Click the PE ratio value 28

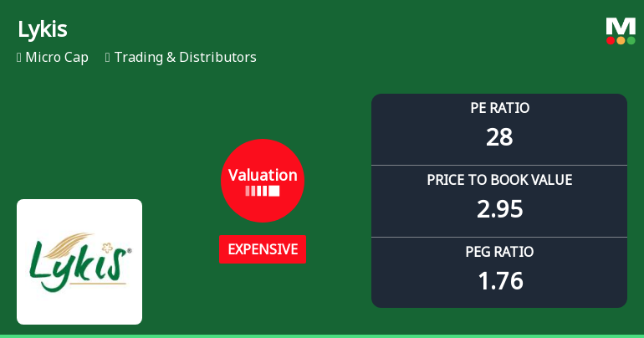coord(499,137)
